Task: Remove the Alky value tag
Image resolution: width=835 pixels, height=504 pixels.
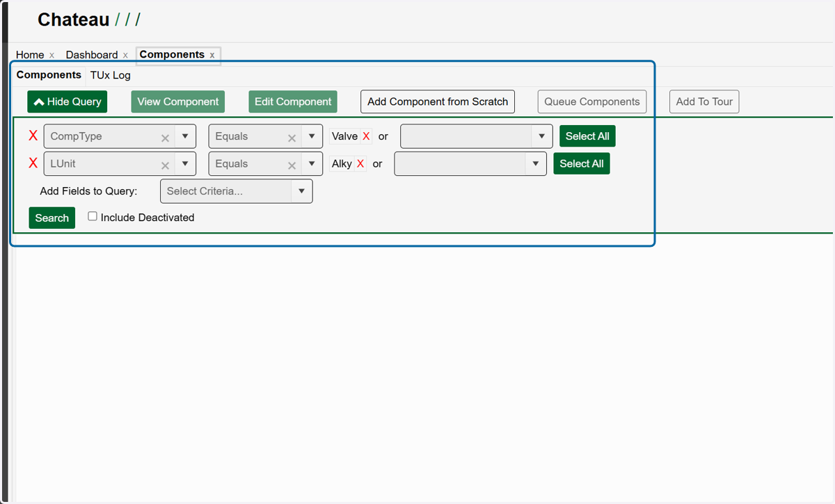Action: [x=360, y=164]
